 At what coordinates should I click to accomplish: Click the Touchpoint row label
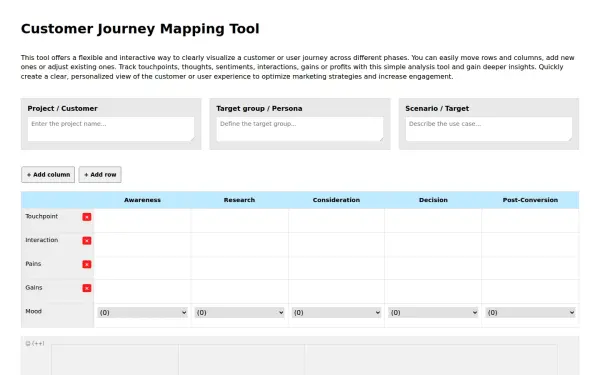click(42, 216)
